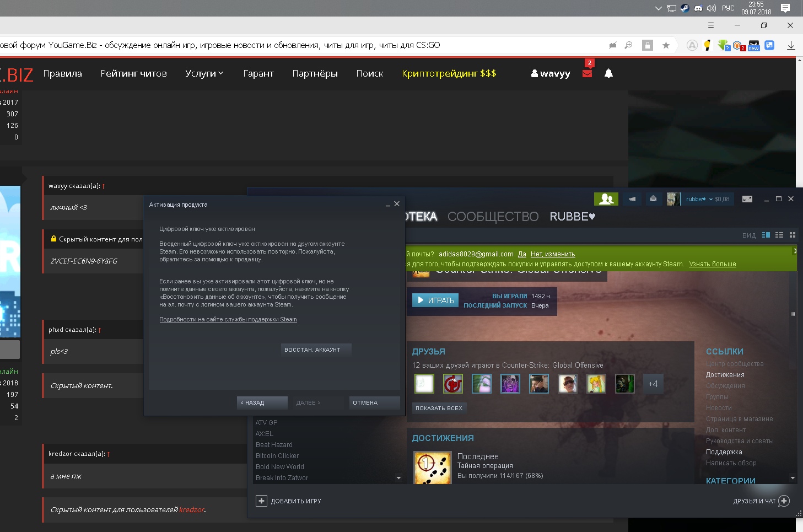Screen dimensions: 803x532
Task: Open Steam support details link in dialog
Action: click(x=228, y=319)
